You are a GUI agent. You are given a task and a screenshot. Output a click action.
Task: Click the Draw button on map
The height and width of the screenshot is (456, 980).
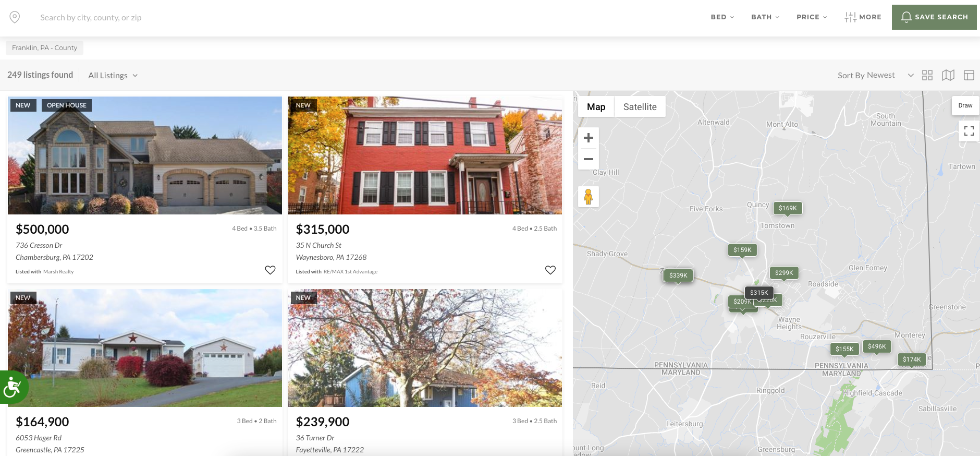pyautogui.click(x=965, y=105)
